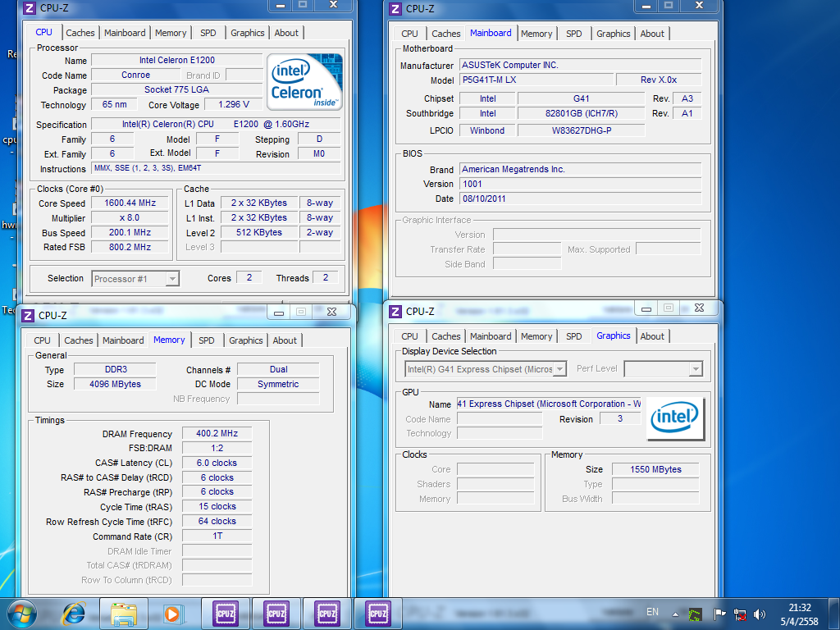Click FSB:DRAM ratio 1:2 value

click(217, 448)
